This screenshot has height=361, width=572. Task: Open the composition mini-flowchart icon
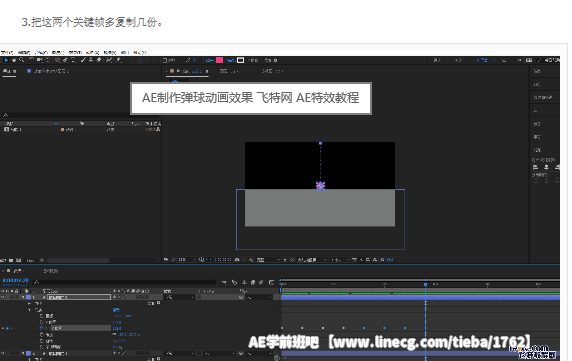point(224,282)
